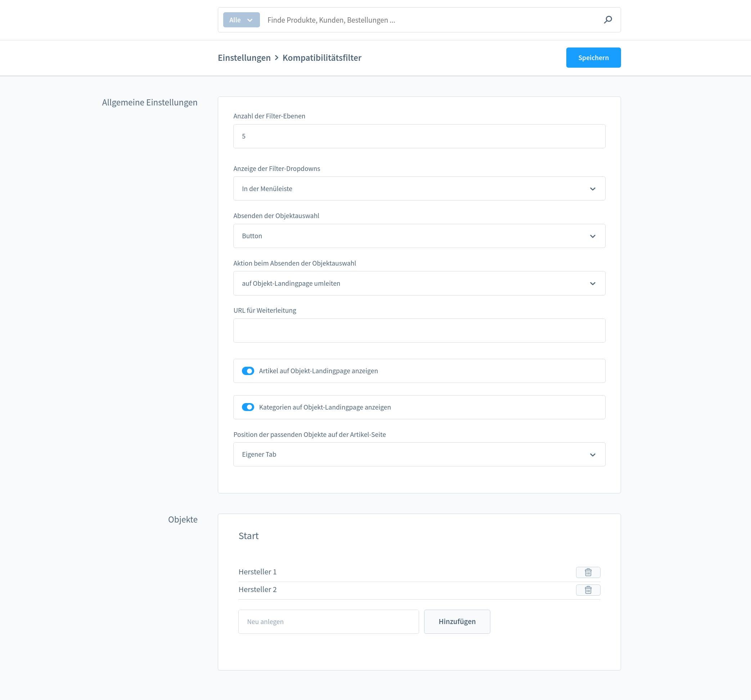Open the 'Alle' search scope dropdown

(x=241, y=20)
